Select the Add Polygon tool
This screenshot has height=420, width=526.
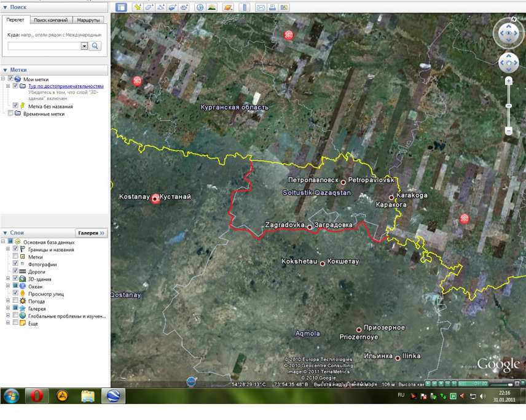(149, 7)
